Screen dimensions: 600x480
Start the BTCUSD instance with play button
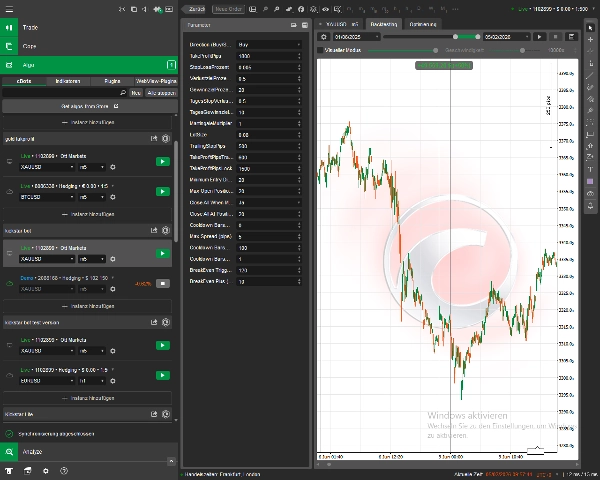(x=162, y=190)
